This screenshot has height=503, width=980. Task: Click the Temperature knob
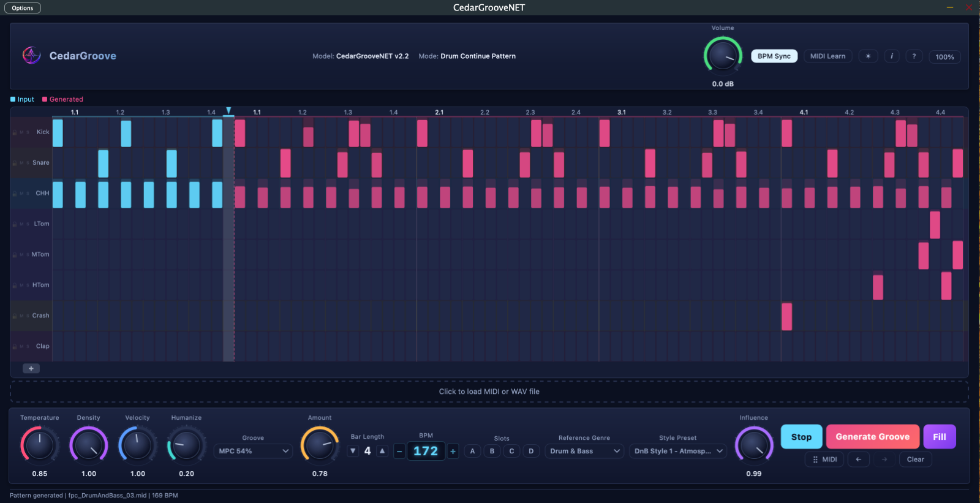click(40, 445)
